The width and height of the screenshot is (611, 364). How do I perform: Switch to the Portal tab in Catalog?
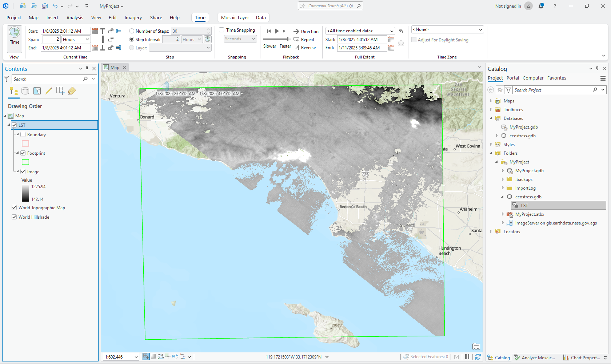(x=512, y=78)
